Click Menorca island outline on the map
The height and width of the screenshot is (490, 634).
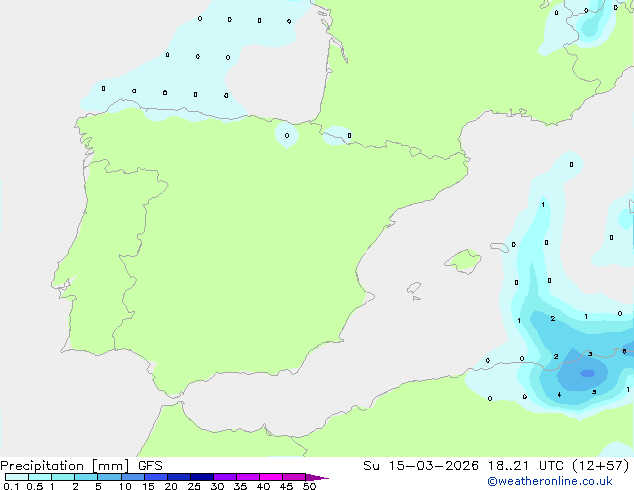pyautogui.click(x=499, y=247)
